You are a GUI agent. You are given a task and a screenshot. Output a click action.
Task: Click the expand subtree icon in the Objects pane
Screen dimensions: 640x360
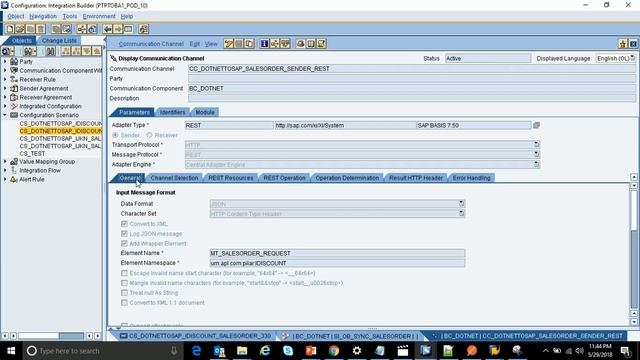coord(66,51)
